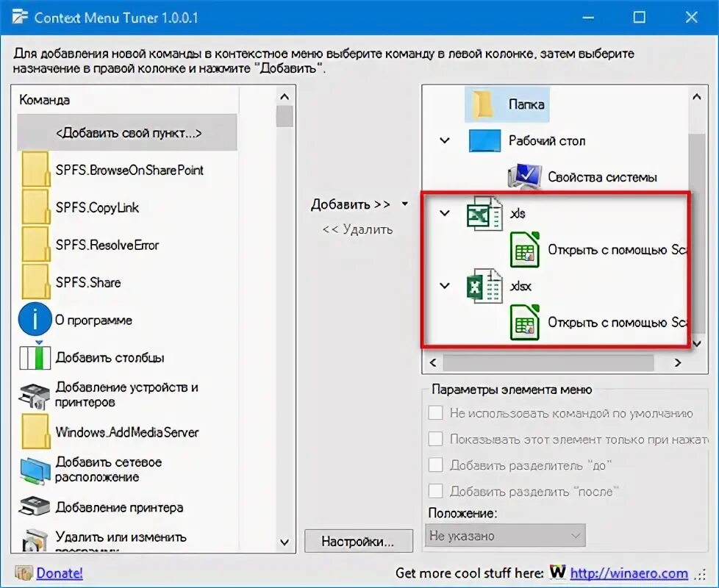Select SPFS.ResolveError command text
The height and width of the screenshot is (588, 719).
[107, 245]
